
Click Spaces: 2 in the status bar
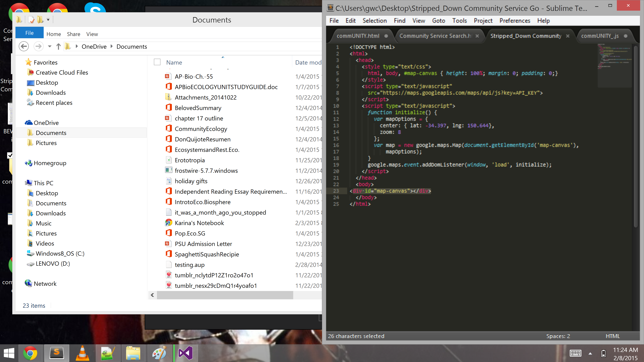click(558, 336)
